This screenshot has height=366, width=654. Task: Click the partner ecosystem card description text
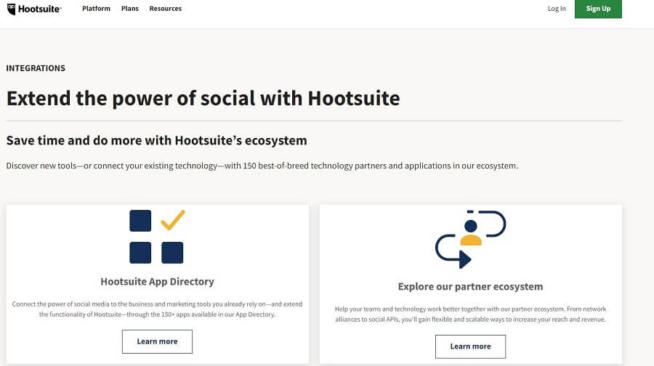pos(470,314)
